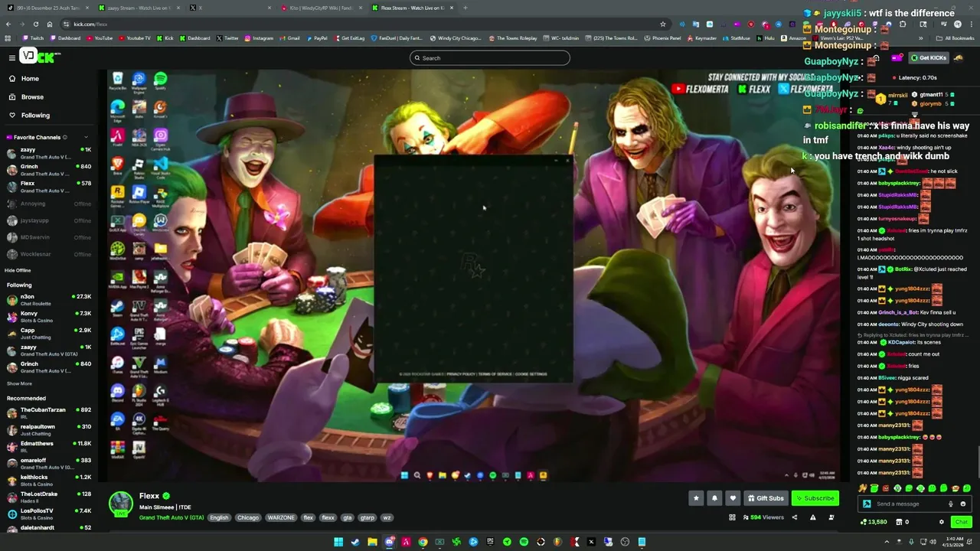Click the kick.com address bar
This screenshot has width=980, height=551.
pos(364,24)
